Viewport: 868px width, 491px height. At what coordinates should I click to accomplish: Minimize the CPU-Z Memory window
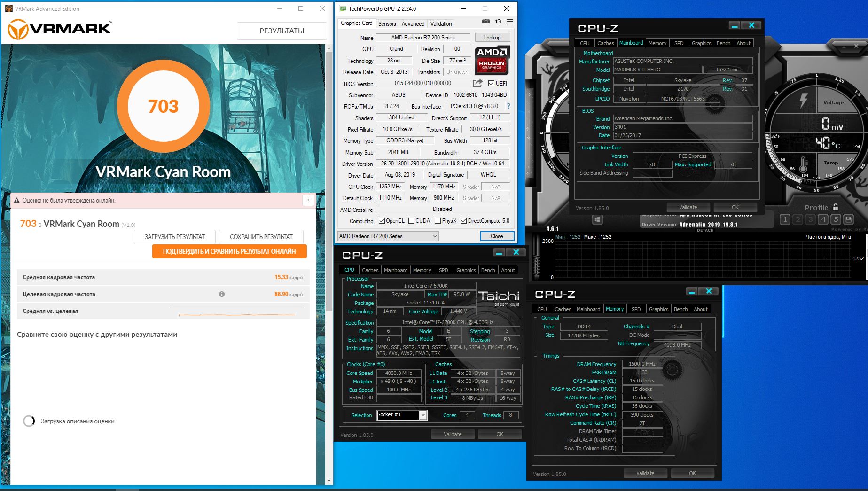tap(692, 291)
